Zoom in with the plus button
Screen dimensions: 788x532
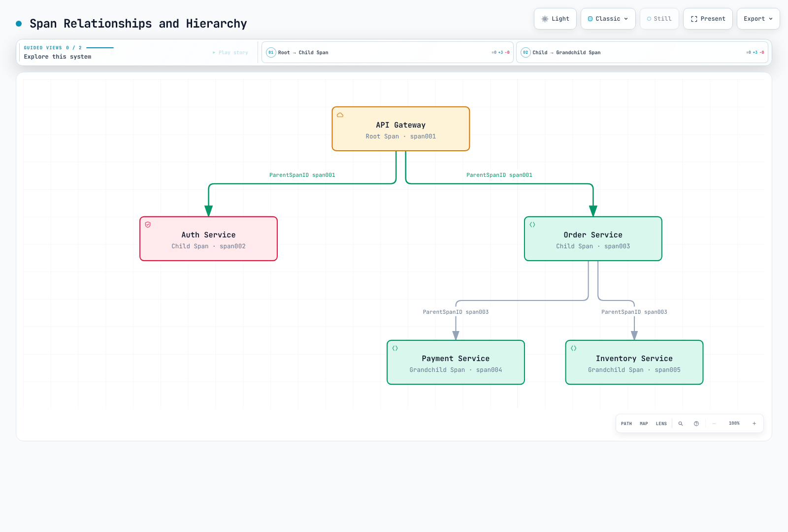click(x=754, y=424)
